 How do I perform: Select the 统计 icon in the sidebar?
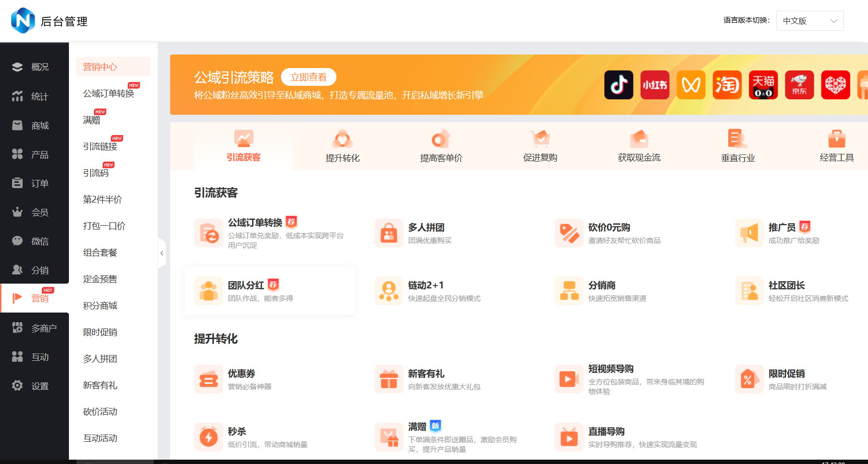(x=17, y=96)
